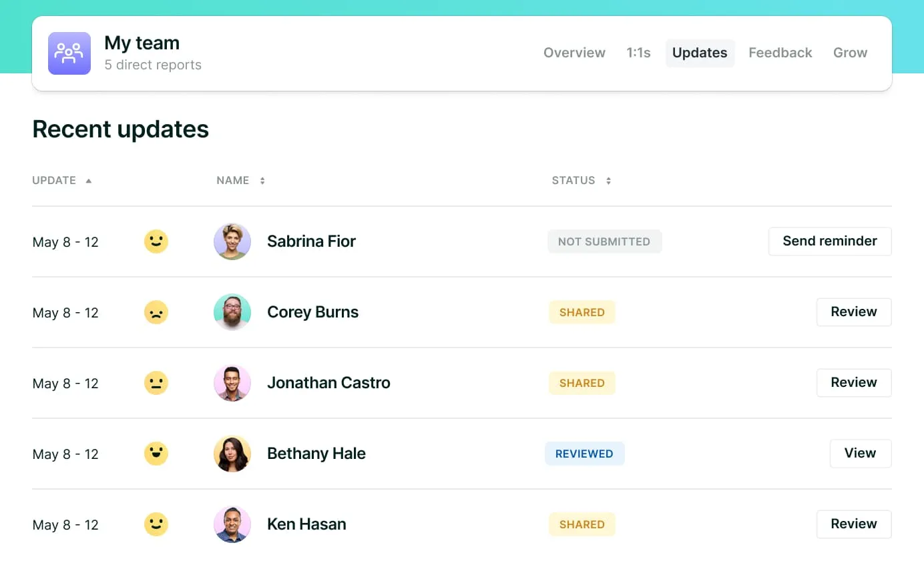Open Sabrina Fior's profile avatar
The height and width of the screenshot is (571, 924).
pos(232,241)
